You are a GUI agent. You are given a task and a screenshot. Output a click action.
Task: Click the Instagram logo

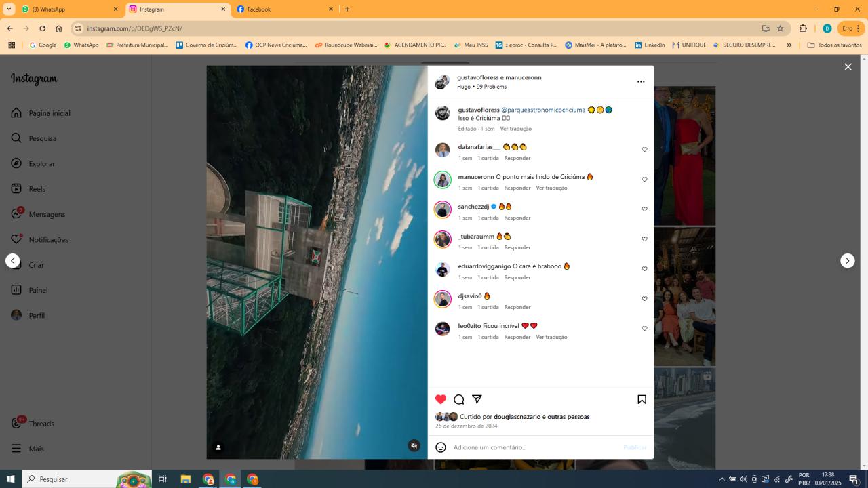[34, 79]
